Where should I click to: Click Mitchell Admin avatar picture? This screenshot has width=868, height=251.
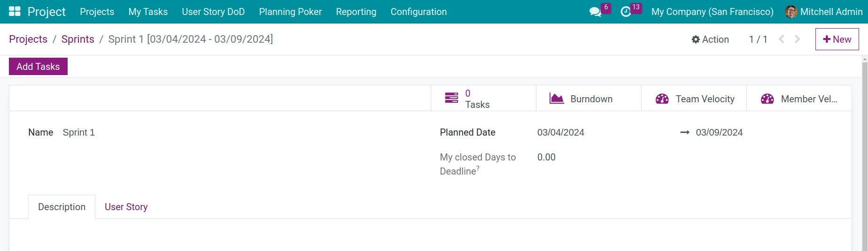[x=791, y=12]
